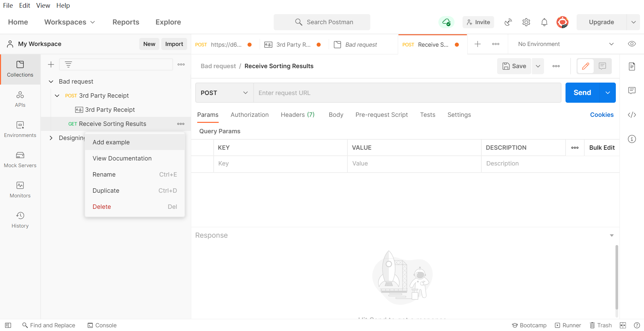Viewport: 644px width, 331px height.
Task: Open the Upgrade dropdown arrow
Action: [x=634, y=22]
